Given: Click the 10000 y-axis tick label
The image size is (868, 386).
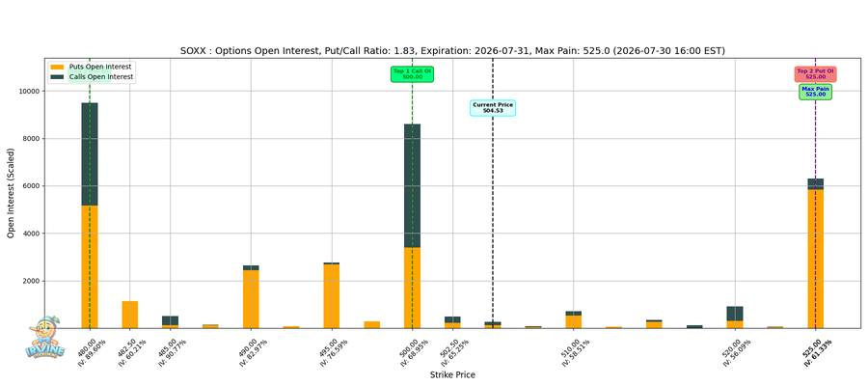Looking at the screenshot, I should 29,92.
